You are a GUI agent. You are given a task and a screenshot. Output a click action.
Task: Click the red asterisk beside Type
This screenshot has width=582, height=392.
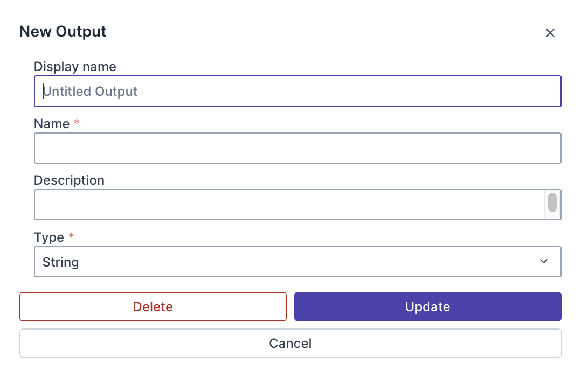click(71, 237)
